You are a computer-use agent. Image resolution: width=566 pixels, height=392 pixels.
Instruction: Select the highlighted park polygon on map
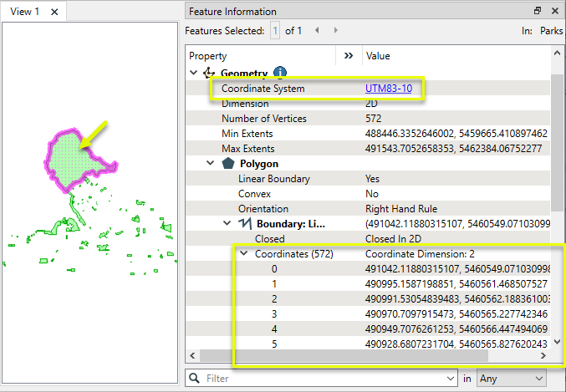[71, 159]
